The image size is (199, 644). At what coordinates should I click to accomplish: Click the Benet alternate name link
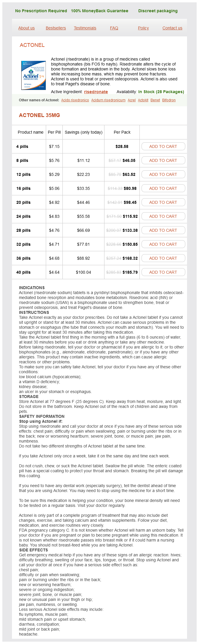(x=155, y=100)
